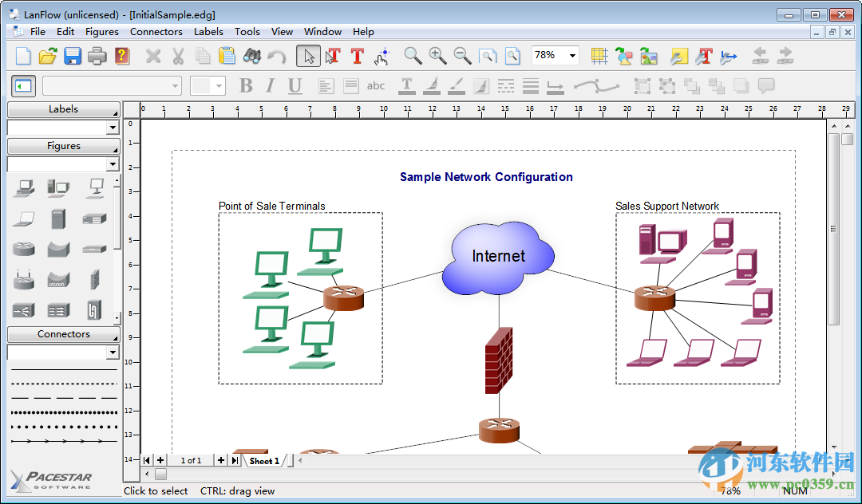862x504 pixels.
Task: Click the Labels panel header button
Action: pyautogui.click(x=63, y=109)
